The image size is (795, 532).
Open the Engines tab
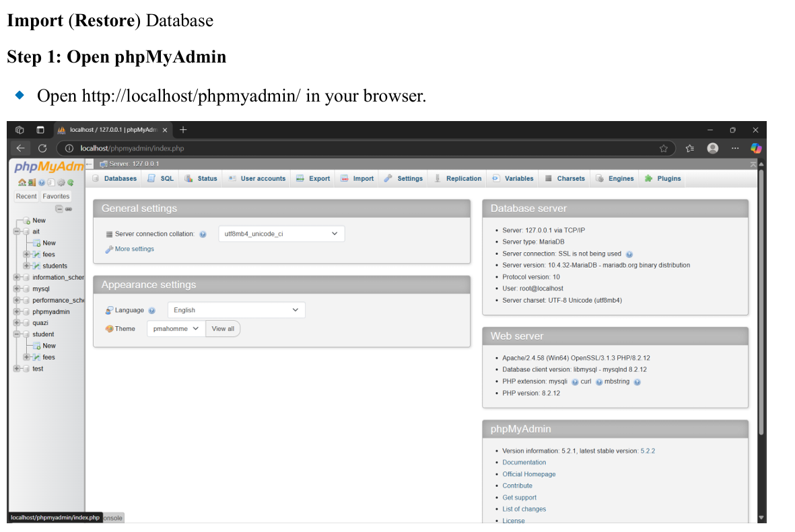615,178
